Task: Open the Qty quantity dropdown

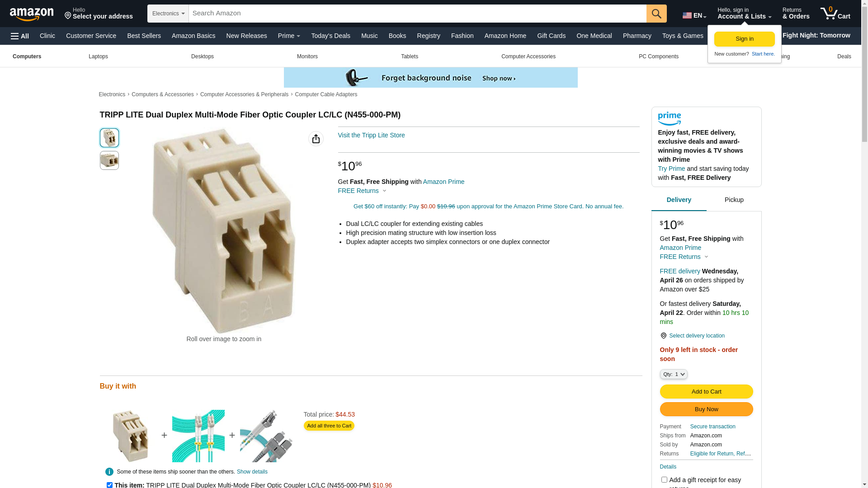Action: [x=674, y=374]
